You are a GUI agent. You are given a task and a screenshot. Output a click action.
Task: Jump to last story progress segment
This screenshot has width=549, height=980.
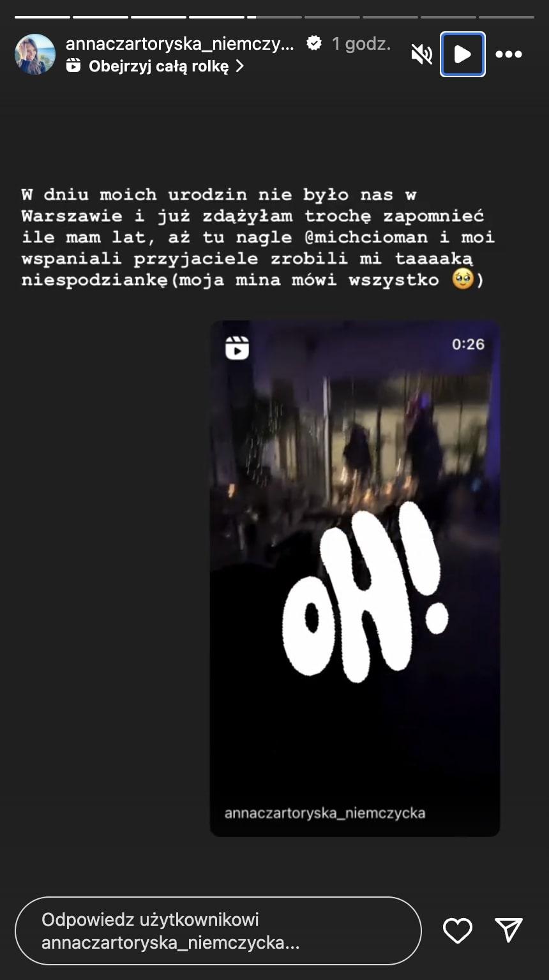coord(506,17)
